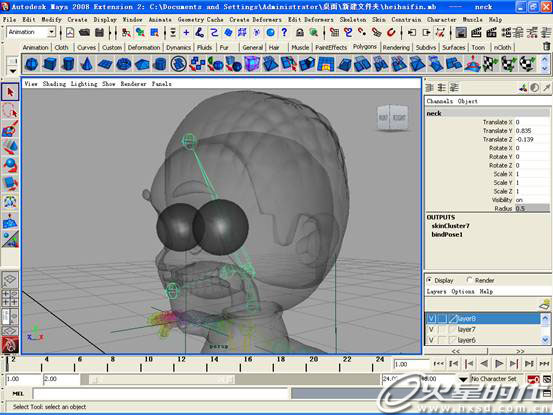This screenshot has width=553, height=415.
Task: Open the Skeleton menu
Action: click(x=353, y=19)
